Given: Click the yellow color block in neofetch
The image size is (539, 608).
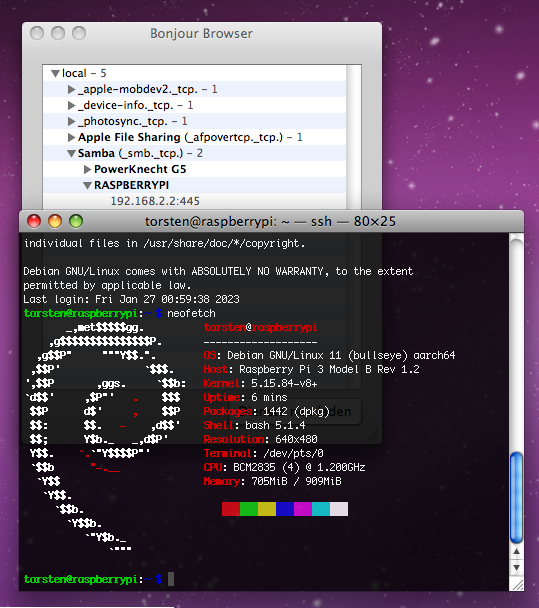Looking at the screenshot, I should coord(267,509).
